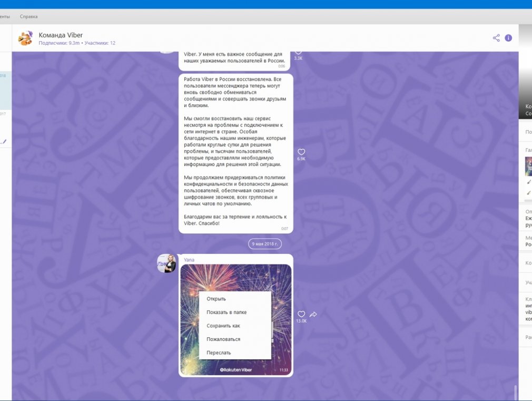532x401 pixels.
Task: Click the share icon in chat header
Action: click(496, 38)
